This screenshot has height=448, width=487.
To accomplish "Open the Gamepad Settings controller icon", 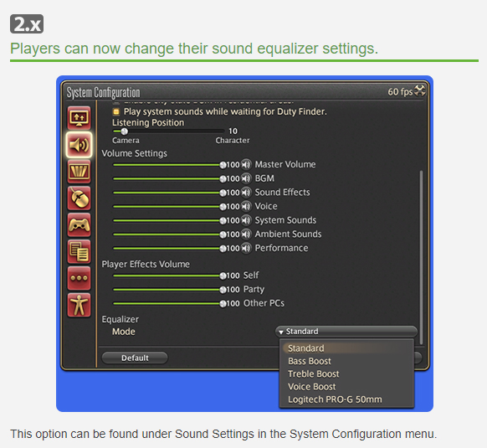I will (x=79, y=225).
